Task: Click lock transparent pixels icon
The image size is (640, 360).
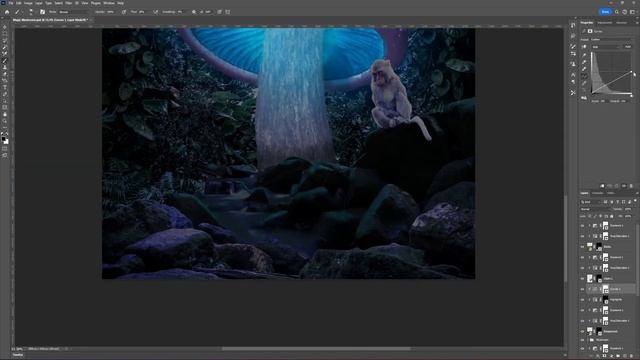Action: click(590, 216)
